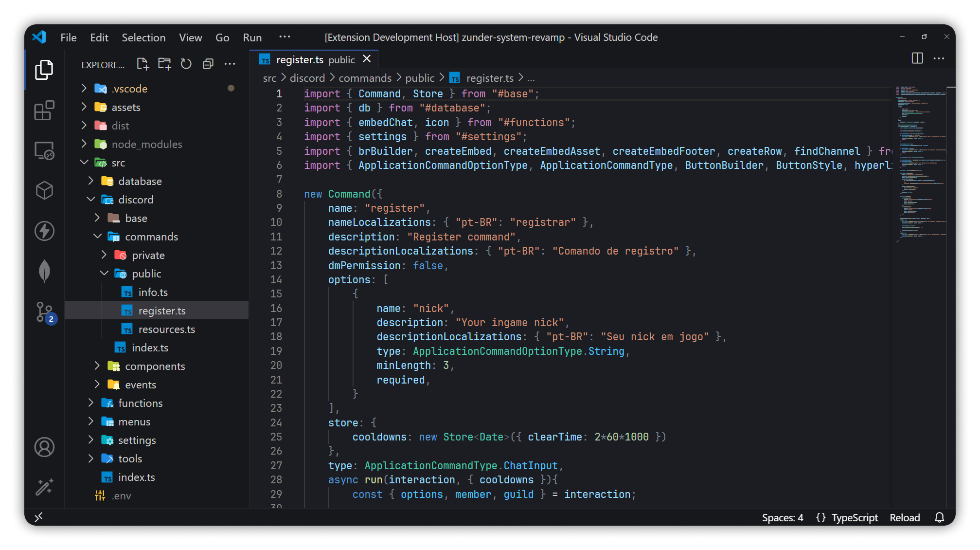Open the Selection menu
The height and width of the screenshot is (550, 980).
pos(143,37)
